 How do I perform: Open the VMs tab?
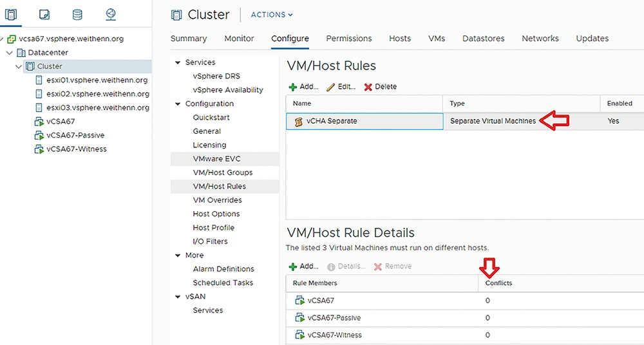[x=437, y=39]
